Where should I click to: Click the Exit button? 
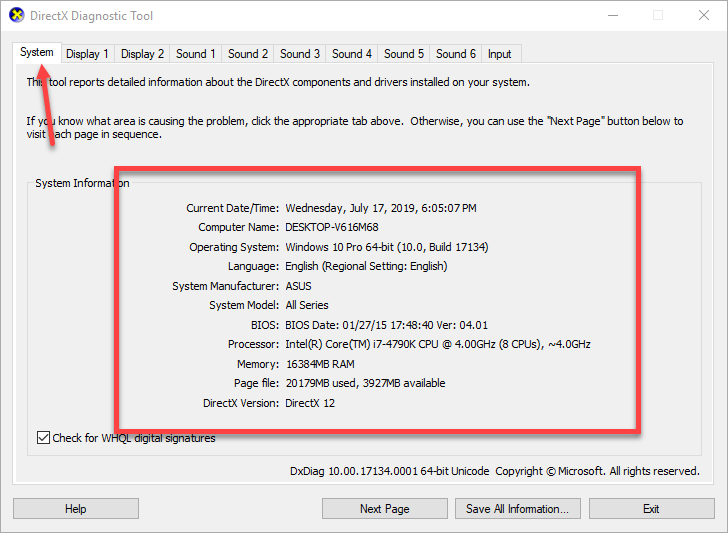[x=651, y=509]
